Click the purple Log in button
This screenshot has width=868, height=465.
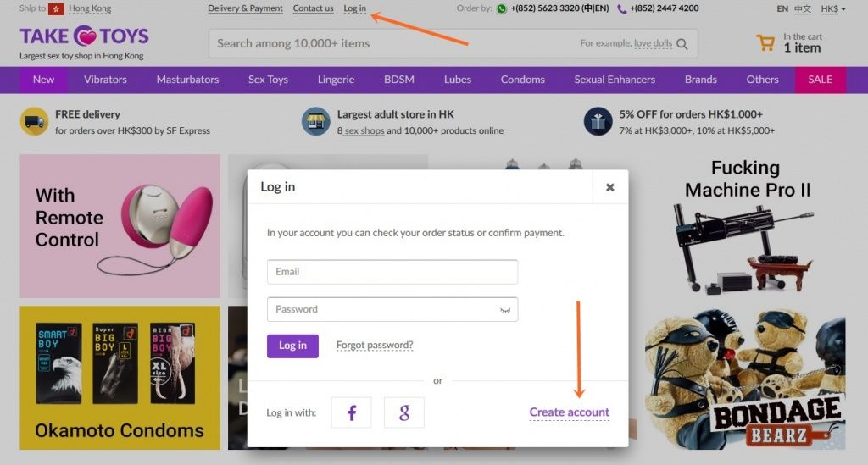coord(292,346)
